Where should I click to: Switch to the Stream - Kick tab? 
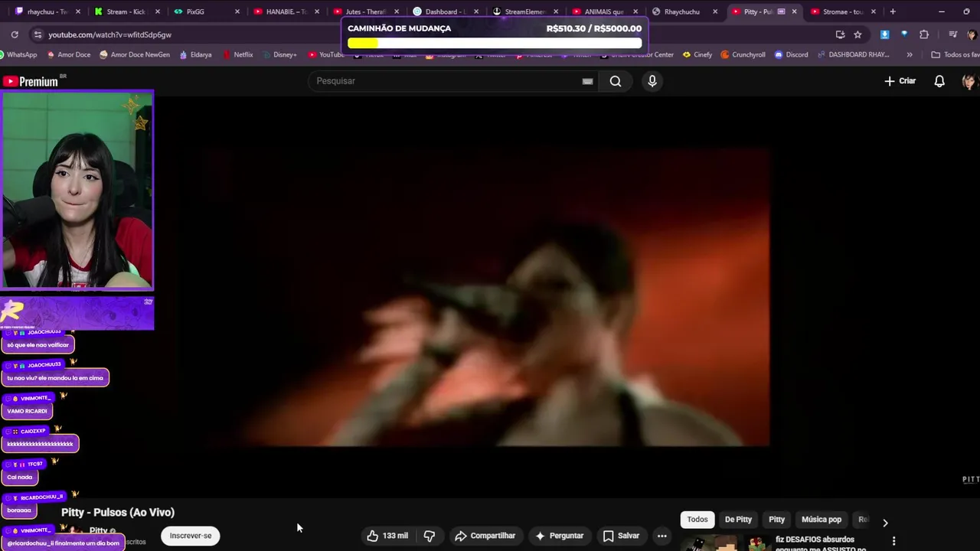click(127, 11)
